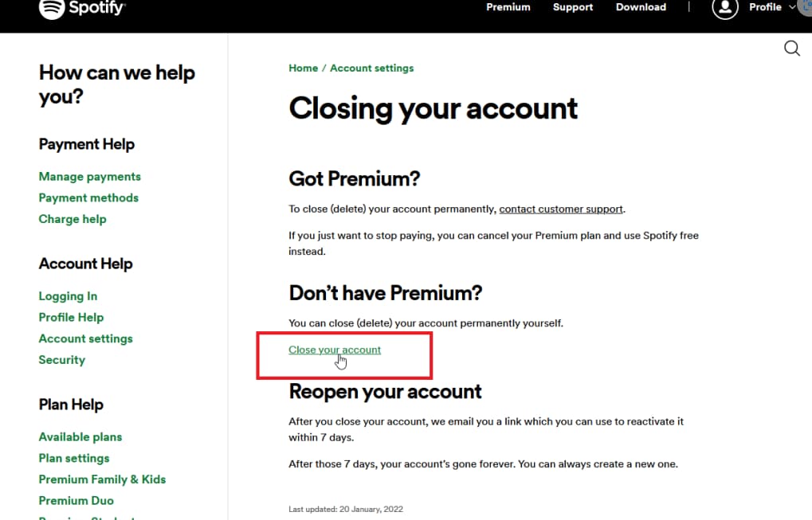Open search with the magnifier icon
This screenshot has width=812, height=520.
point(792,49)
